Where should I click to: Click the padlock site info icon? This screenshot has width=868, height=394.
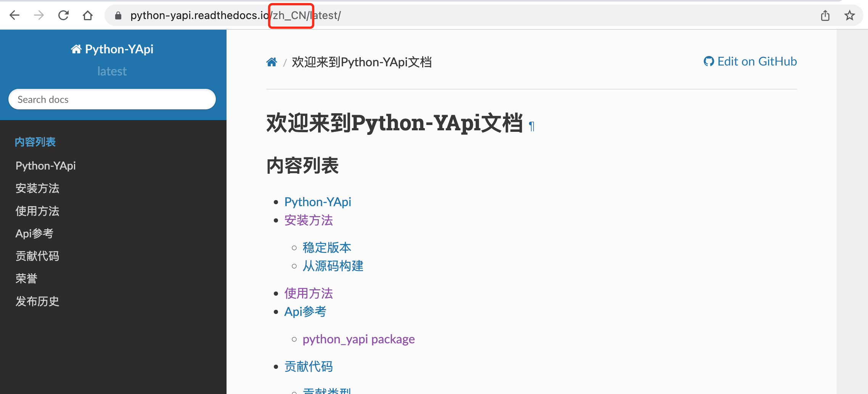[118, 15]
